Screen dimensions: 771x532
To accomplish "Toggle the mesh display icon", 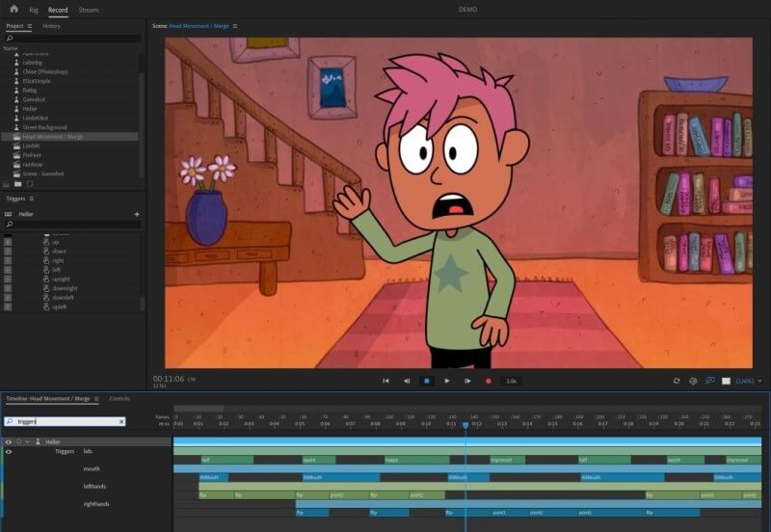I will 693,381.
